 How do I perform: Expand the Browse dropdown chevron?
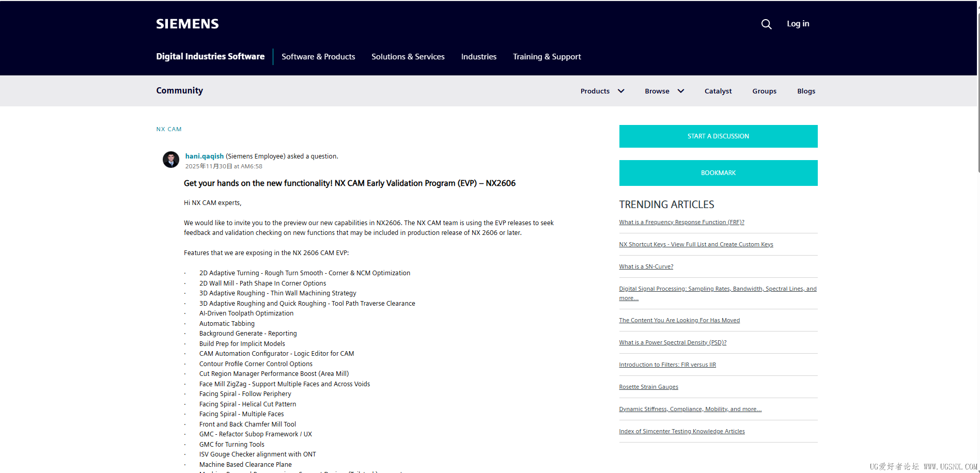[681, 91]
